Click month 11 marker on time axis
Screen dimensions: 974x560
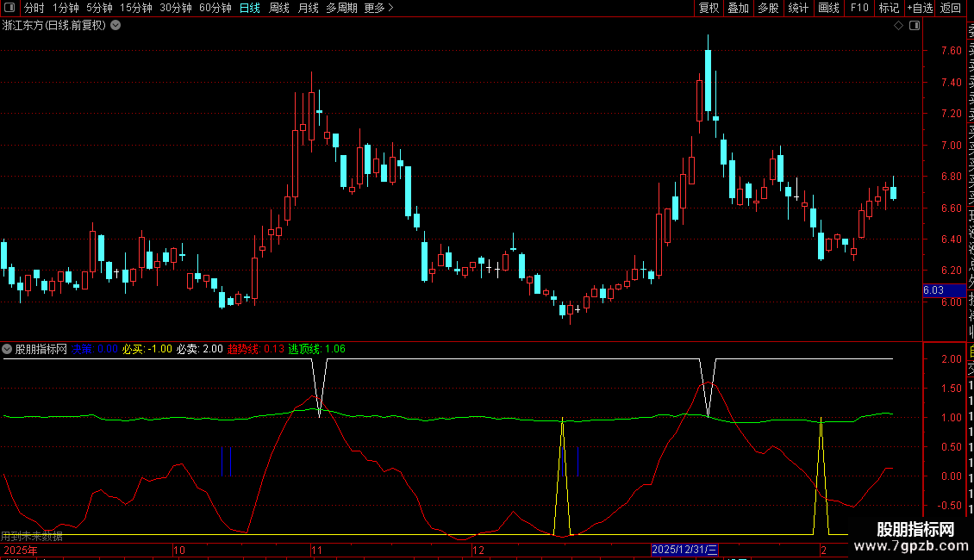317,550
